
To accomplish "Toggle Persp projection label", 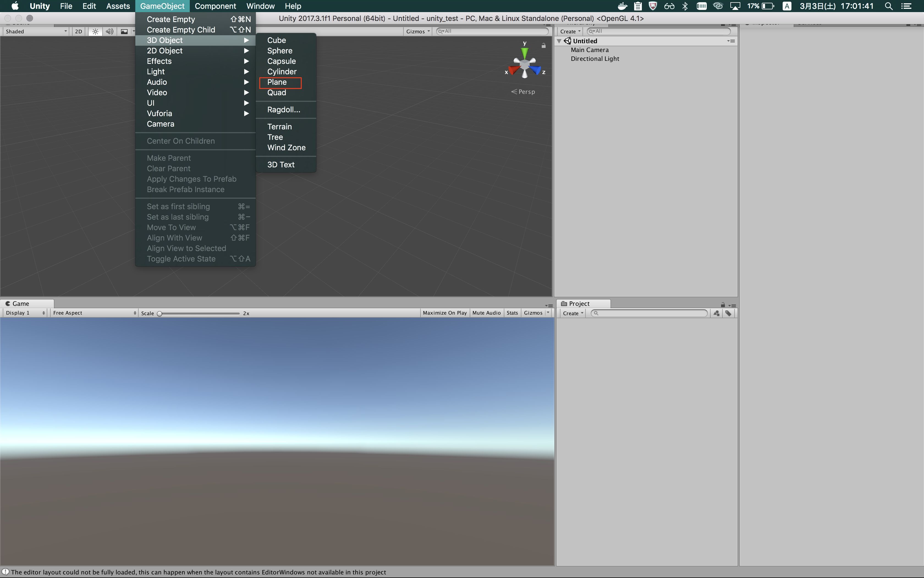I will pos(523,92).
